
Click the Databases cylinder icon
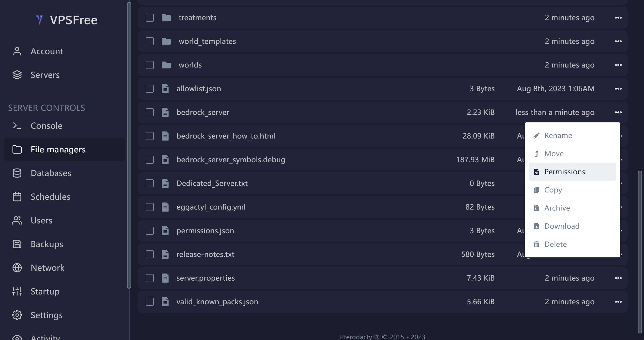tap(17, 173)
